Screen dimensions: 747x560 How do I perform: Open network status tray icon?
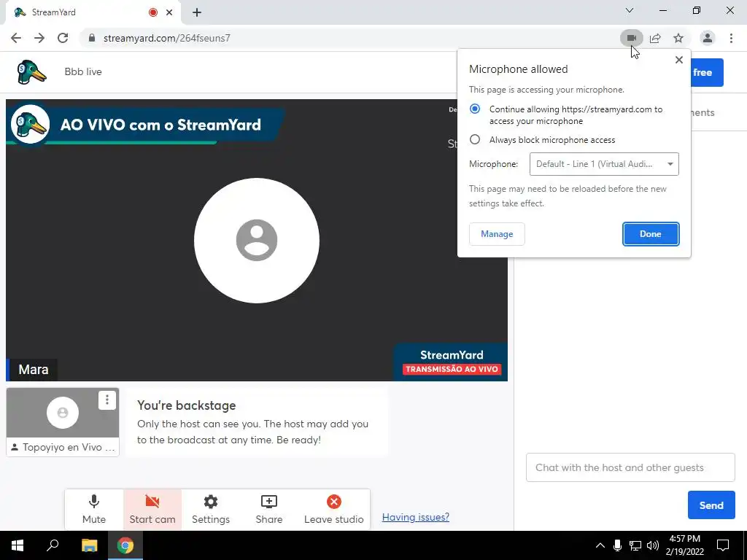635,545
